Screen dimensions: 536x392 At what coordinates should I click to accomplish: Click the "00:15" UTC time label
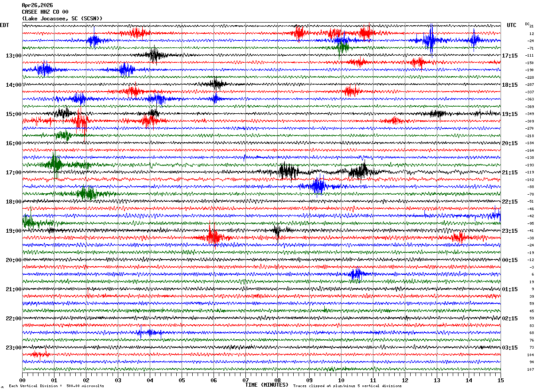[510, 260]
